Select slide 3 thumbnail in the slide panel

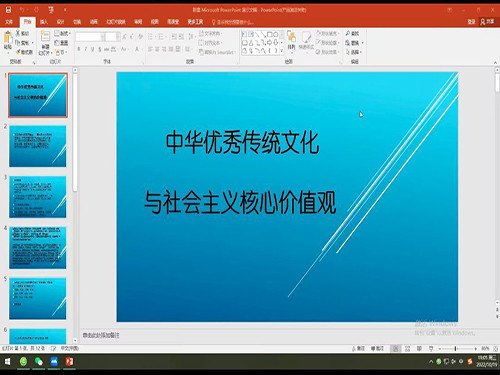[x=37, y=197]
